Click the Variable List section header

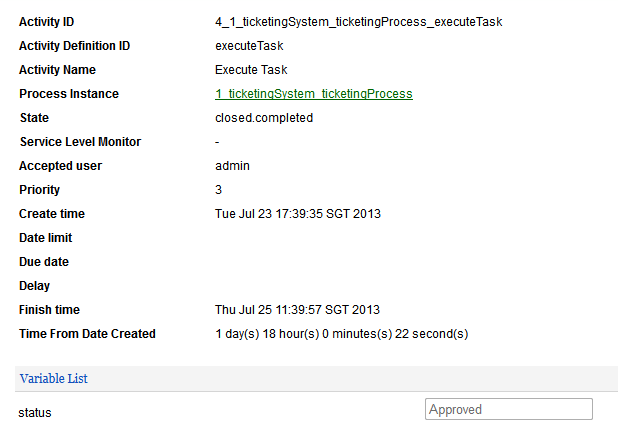pyautogui.click(x=54, y=379)
